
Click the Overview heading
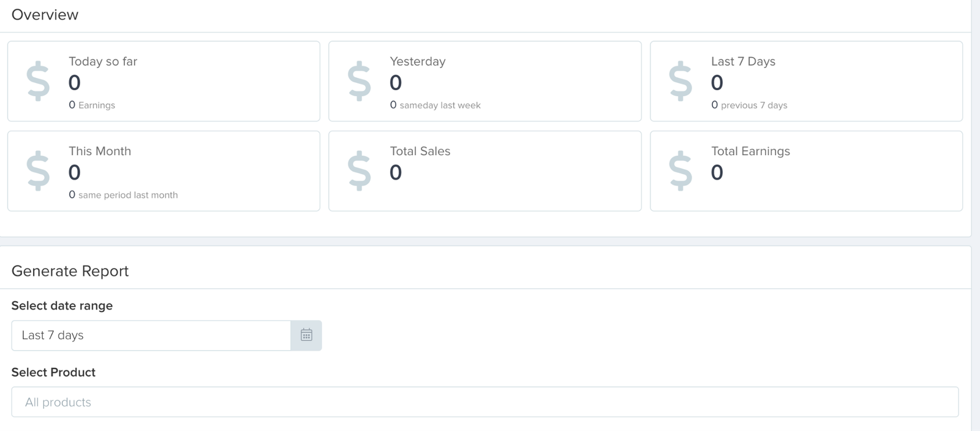(x=45, y=15)
